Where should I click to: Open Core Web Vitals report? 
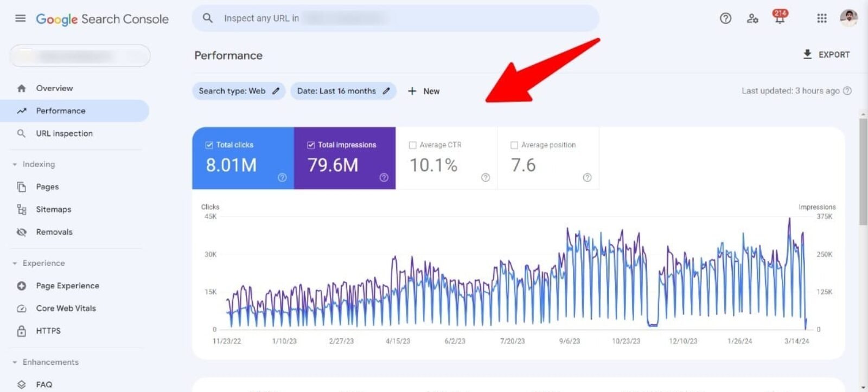(66, 309)
